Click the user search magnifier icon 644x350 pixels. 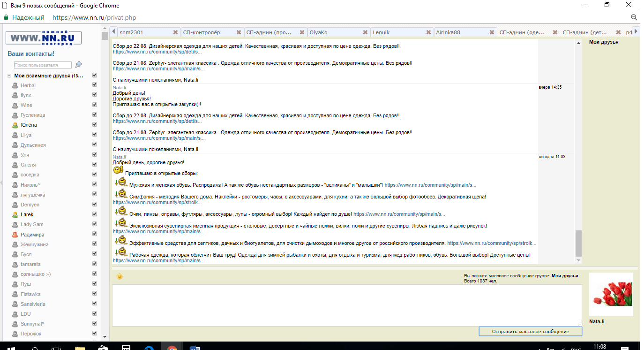78,65
